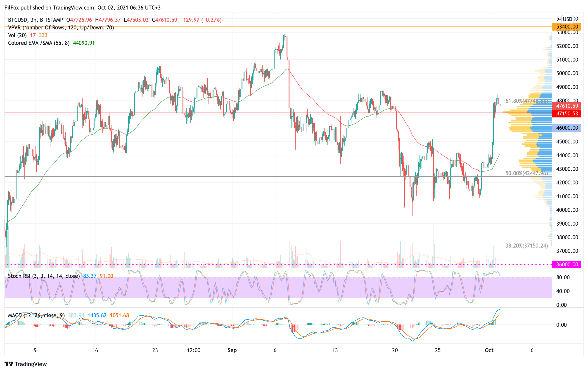
Task: Click the USD currency selector on price axis
Action: 567,19
